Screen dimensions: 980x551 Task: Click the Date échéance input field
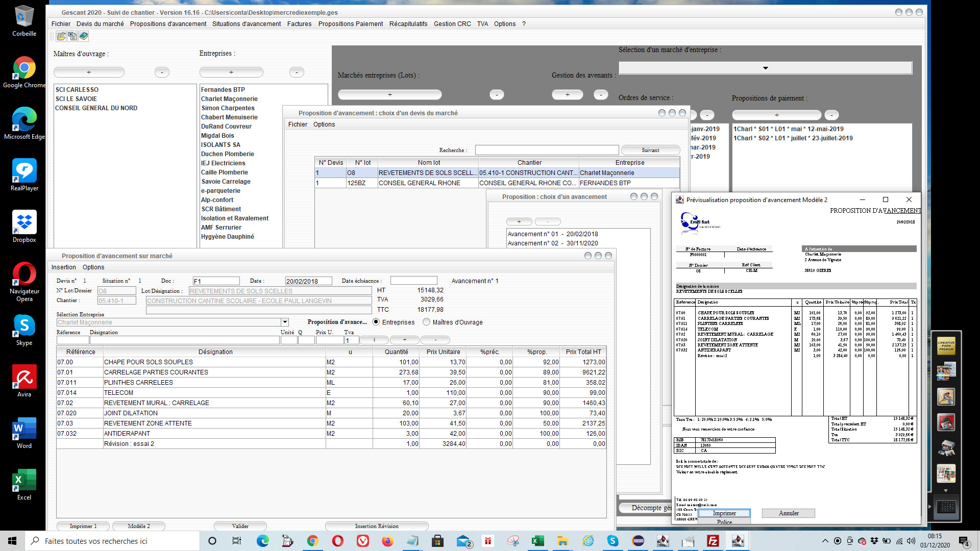pyautogui.click(x=413, y=281)
